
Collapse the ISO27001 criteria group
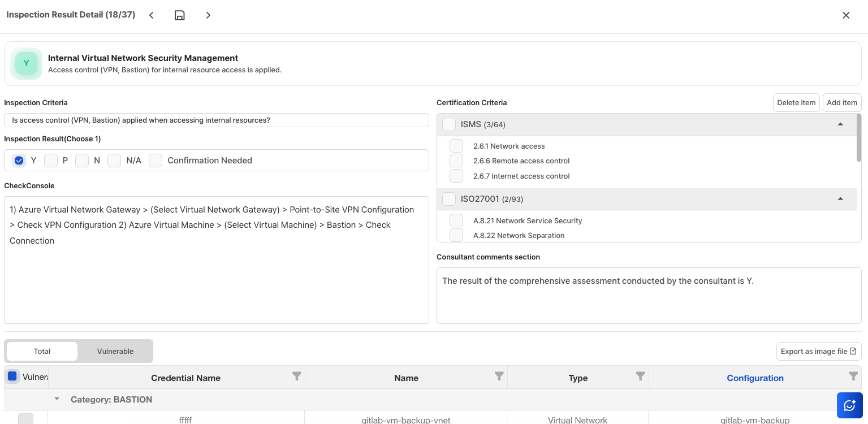coord(840,199)
